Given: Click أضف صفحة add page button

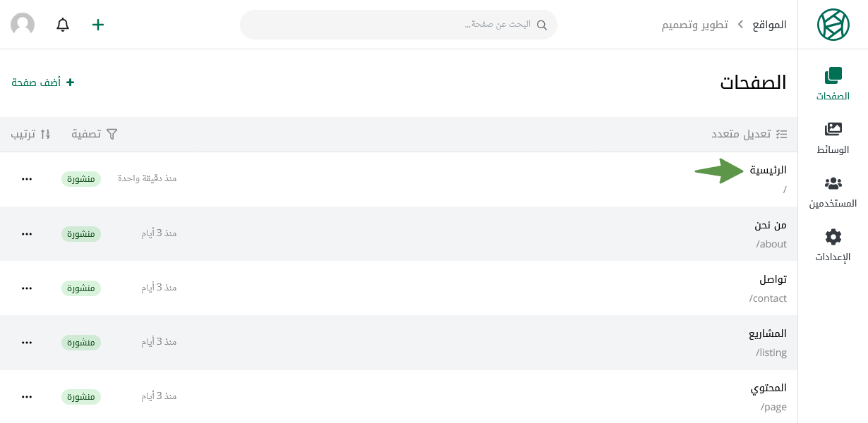Looking at the screenshot, I should (x=43, y=82).
